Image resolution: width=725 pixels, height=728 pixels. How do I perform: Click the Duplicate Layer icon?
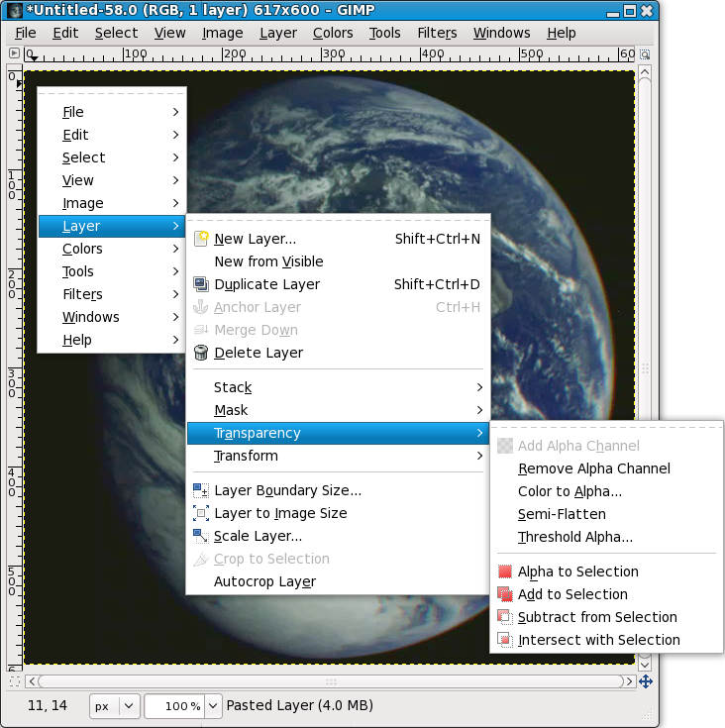click(x=201, y=284)
